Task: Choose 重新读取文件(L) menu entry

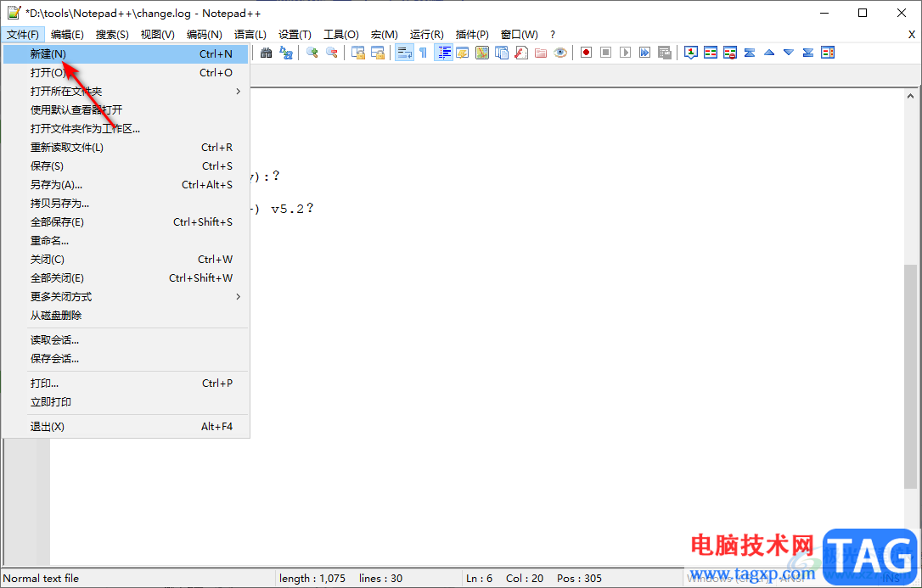Action: 126,148
